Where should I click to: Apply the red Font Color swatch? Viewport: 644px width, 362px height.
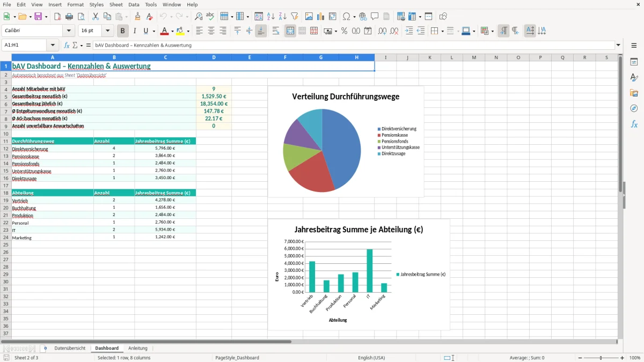coord(164,31)
